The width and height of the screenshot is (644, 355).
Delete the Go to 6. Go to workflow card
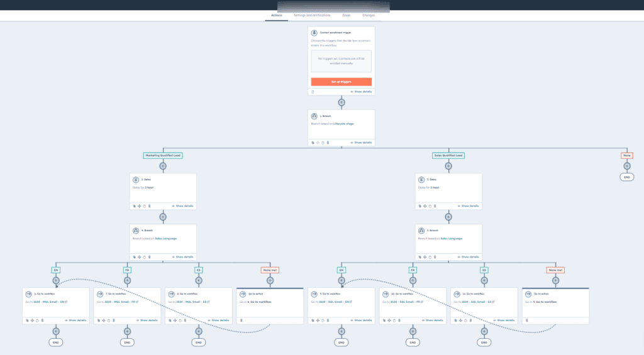tap(241, 320)
